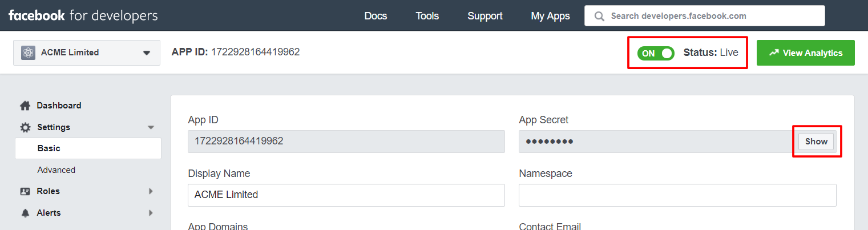Click the empty Namespace field
868x230 pixels.
pyautogui.click(x=677, y=195)
